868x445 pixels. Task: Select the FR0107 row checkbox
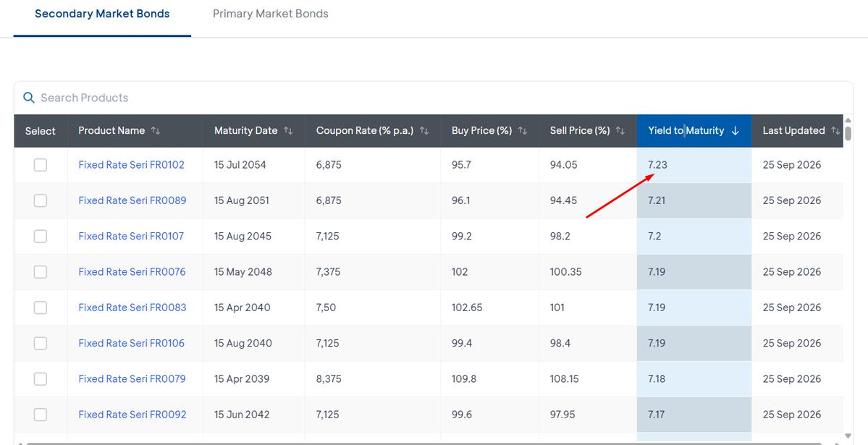(41, 237)
